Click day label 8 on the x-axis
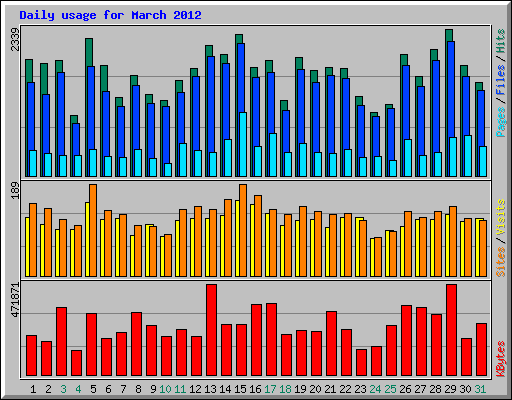The image size is (512, 400). (138, 389)
